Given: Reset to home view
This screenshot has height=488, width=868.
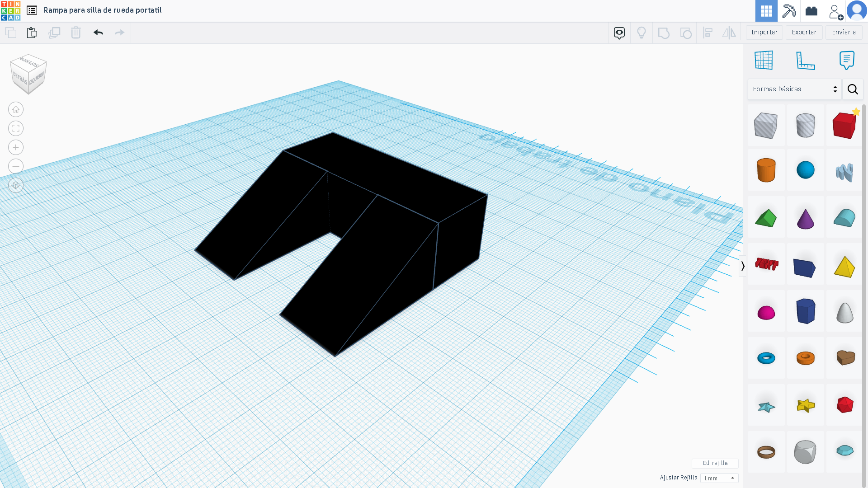Looking at the screenshot, I should tap(16, 109).
